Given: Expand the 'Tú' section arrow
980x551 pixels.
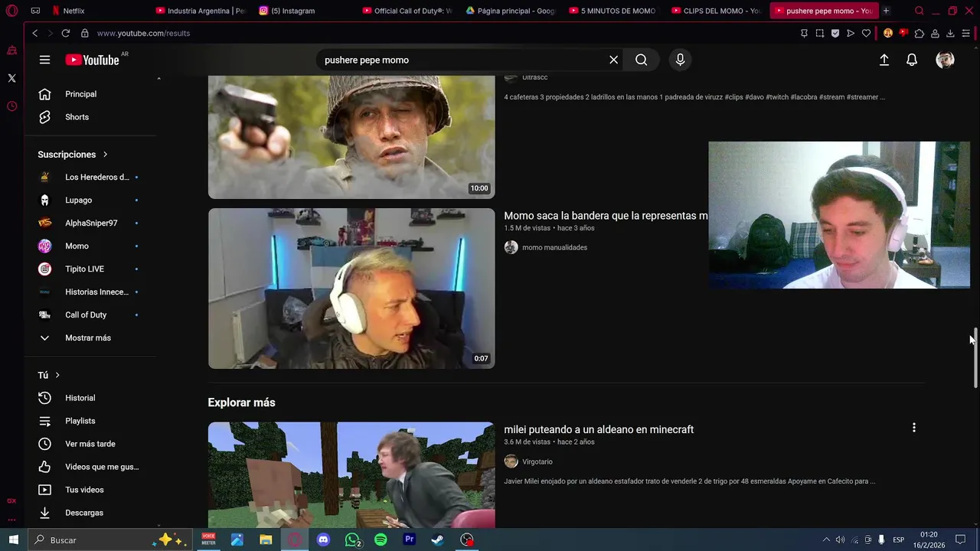Looking at the screenshot, I should [x=57, y=375].
